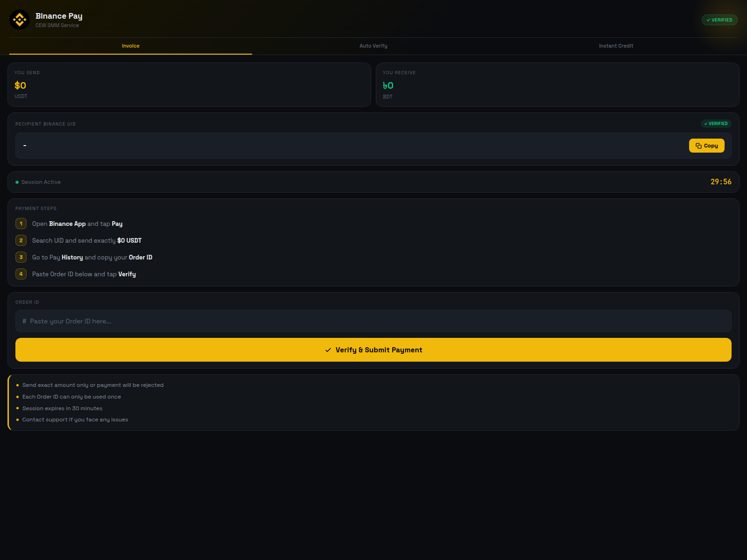
Task: Copy the recipient Binance UID
Action: click(x=706, y=146)
